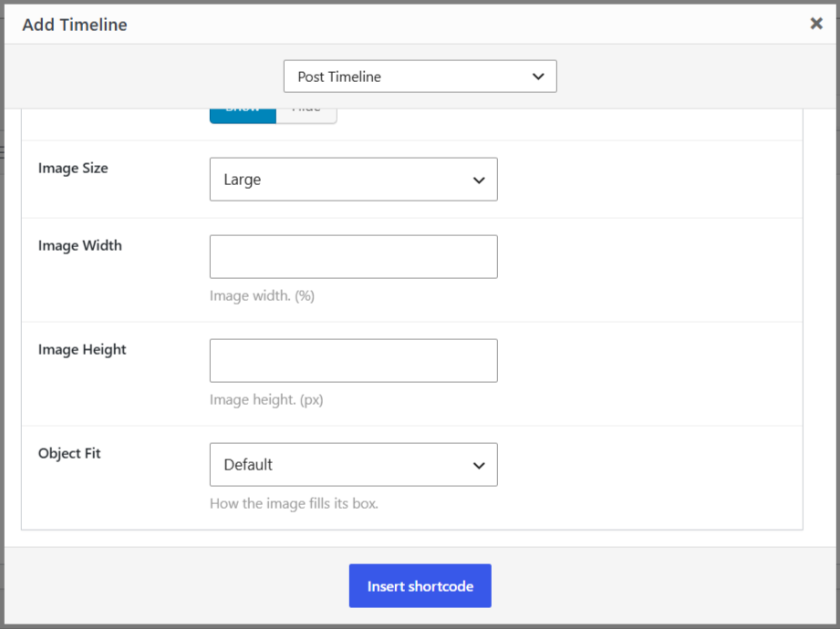Click the 'Image width. (%)' hint text
Image resolution: width=840 pixels, height=629 pixels.
point(262,295)
